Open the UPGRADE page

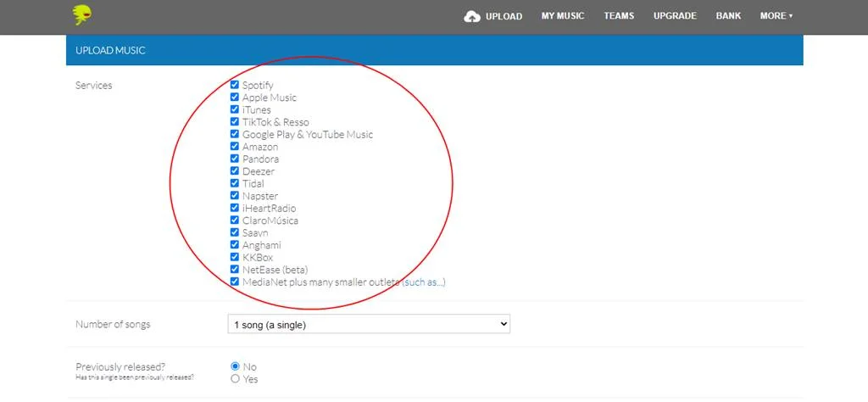675,16
